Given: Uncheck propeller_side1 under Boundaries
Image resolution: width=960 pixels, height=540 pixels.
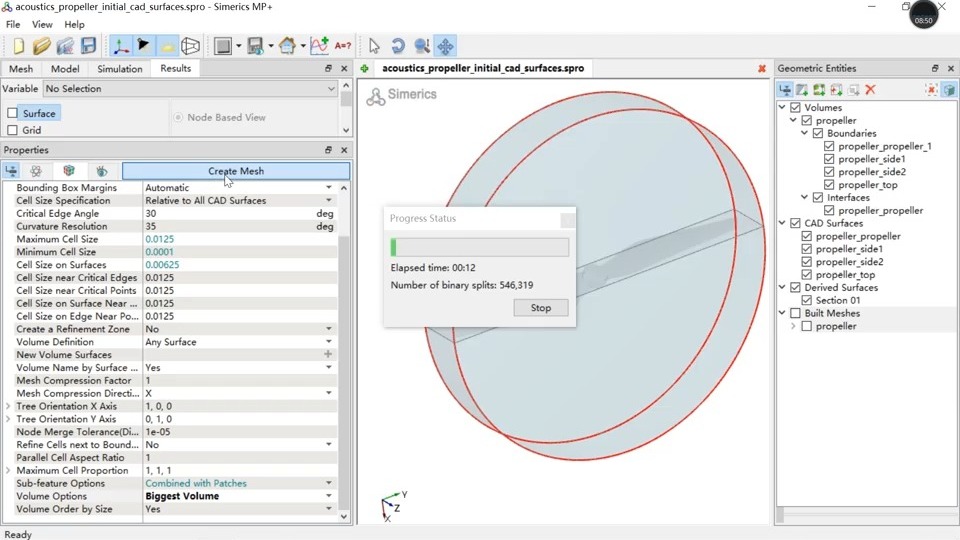Looking at the screenshot, I should 829,159.
